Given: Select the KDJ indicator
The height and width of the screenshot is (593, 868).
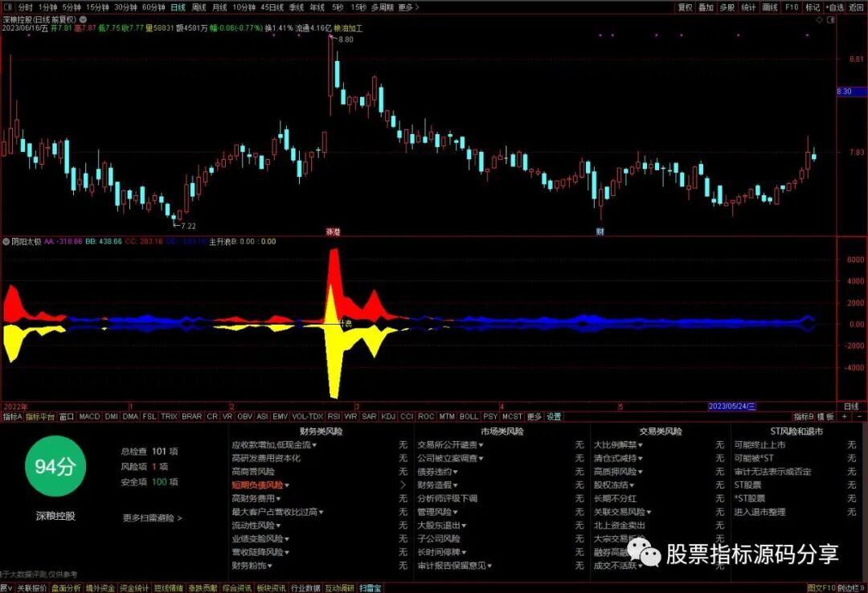Looking at the screenshot, I should tap(388, 416).
